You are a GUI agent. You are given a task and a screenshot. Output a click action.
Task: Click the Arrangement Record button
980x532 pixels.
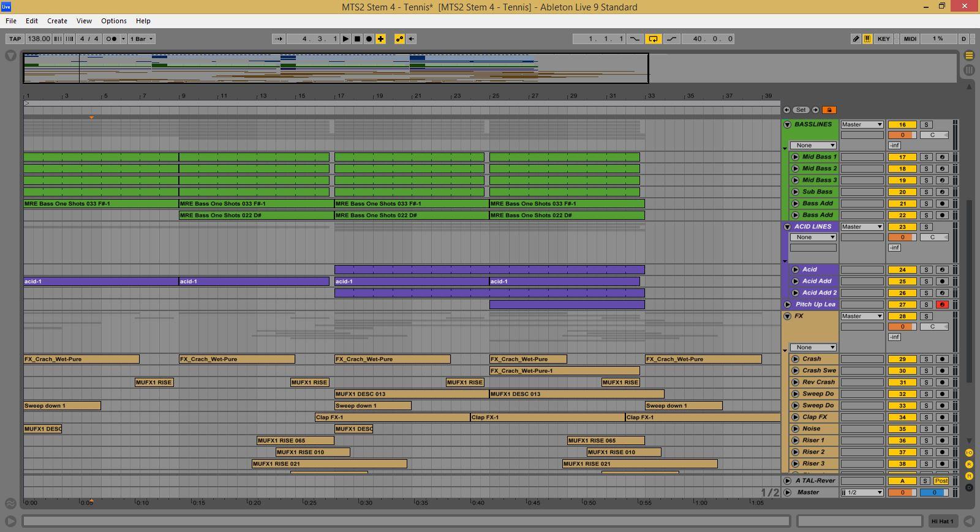[369, 39]
